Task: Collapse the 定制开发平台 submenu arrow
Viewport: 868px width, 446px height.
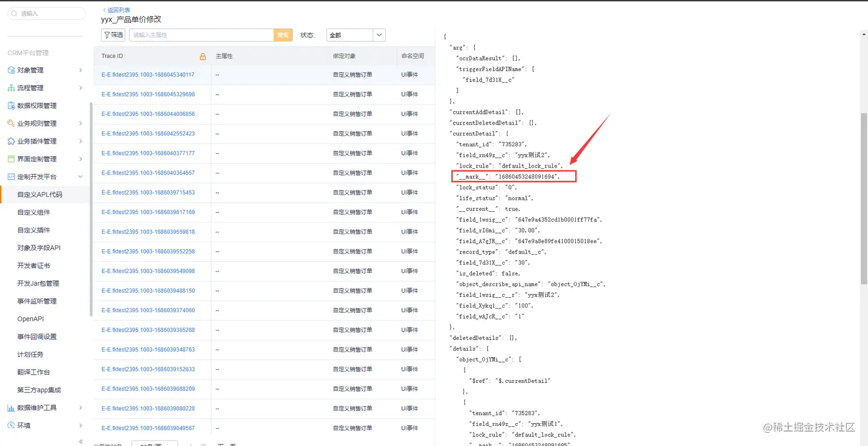Action: pos(80,177)
